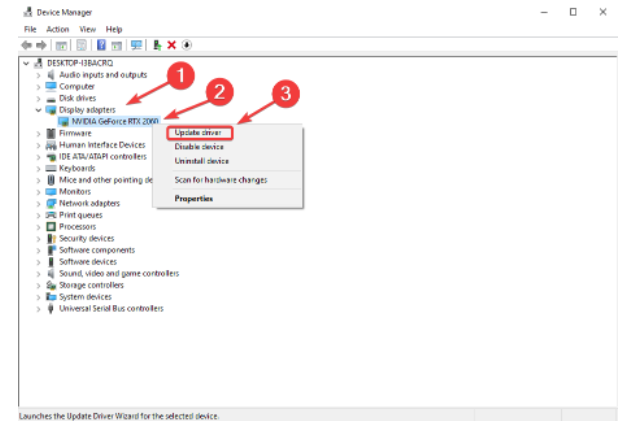Click the red X Uninstall device icon
Image resolution: width=627 pixels, height=421 pixels.
click(x=172, y=45)
